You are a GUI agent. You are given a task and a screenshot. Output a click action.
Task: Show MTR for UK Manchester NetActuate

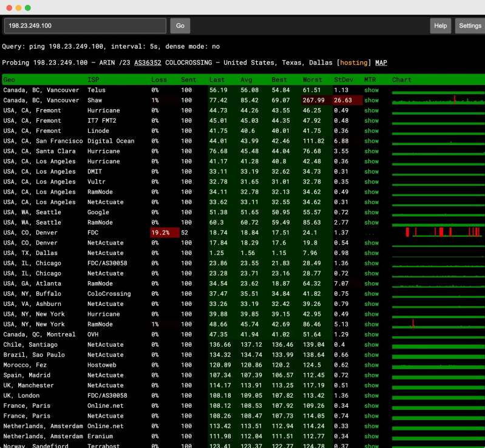point(371,385)
